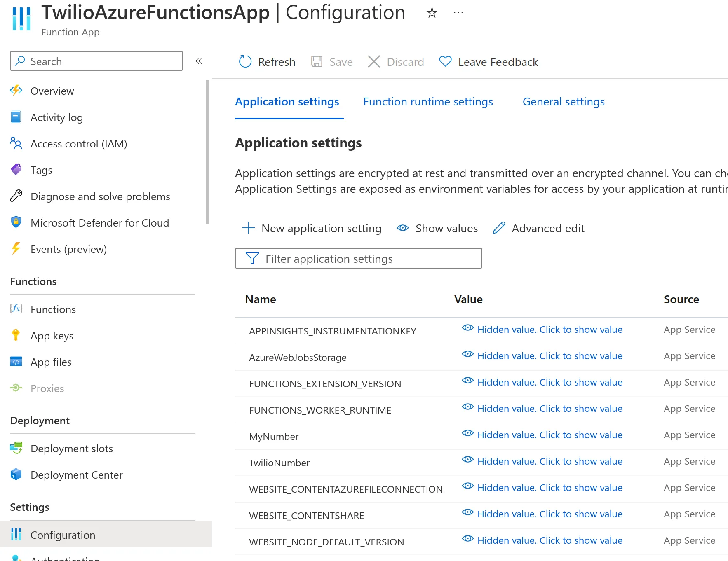Click the App keys key icon
The height and width of the screenshot is (561, 728).
[x=16, y=335]
